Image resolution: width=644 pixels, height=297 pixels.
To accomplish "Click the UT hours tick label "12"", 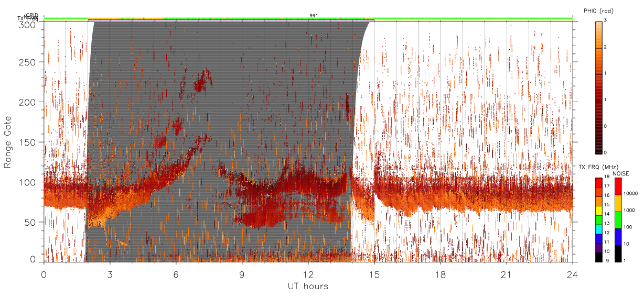I will point(308,274).
